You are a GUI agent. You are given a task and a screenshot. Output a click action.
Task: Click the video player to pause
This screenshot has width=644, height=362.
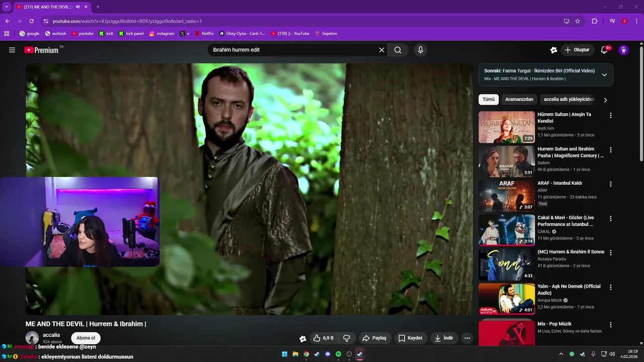(249, 189)
